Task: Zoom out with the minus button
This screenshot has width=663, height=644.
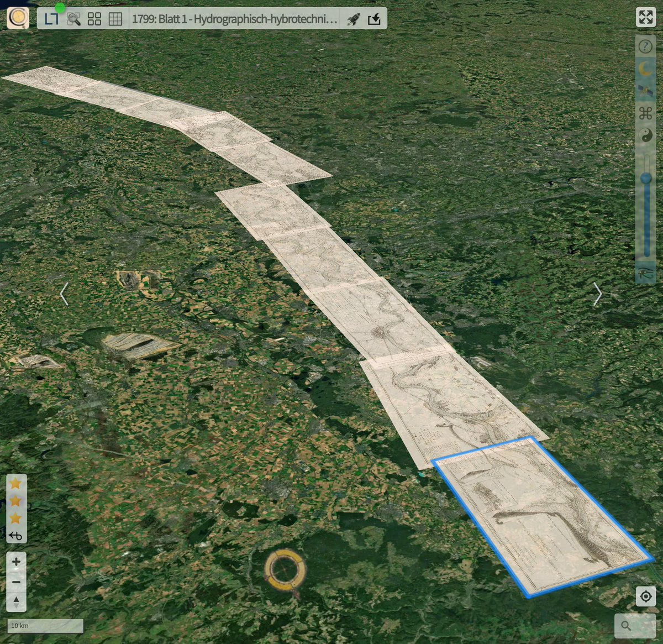Action: [x=16, y=582]
